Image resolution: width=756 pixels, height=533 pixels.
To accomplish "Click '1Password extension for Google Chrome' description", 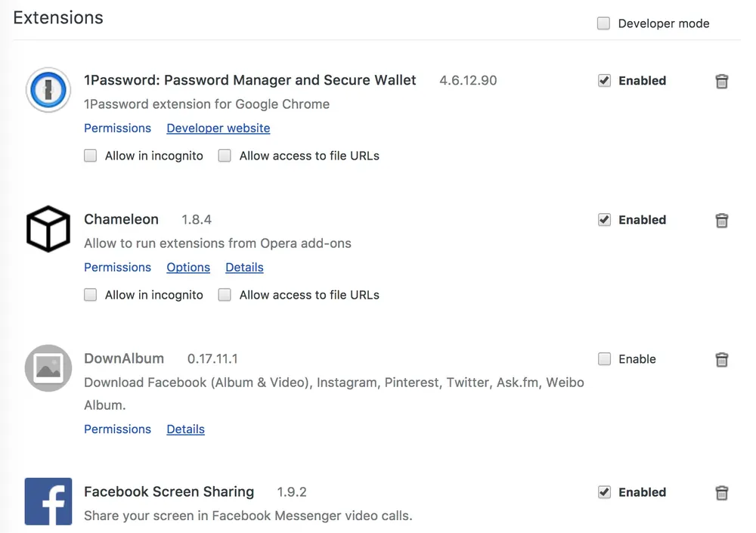I will pyautogui.click(x=207, y=104).
